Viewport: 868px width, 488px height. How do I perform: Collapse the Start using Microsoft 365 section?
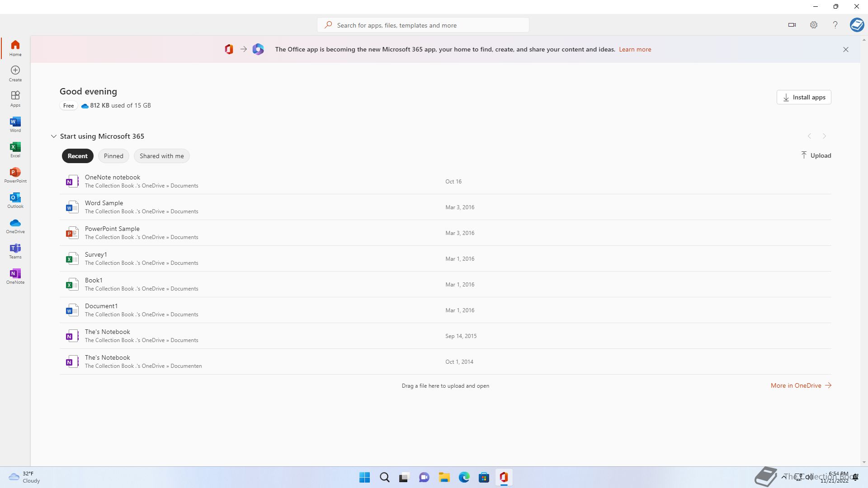(x=53, y=136)
